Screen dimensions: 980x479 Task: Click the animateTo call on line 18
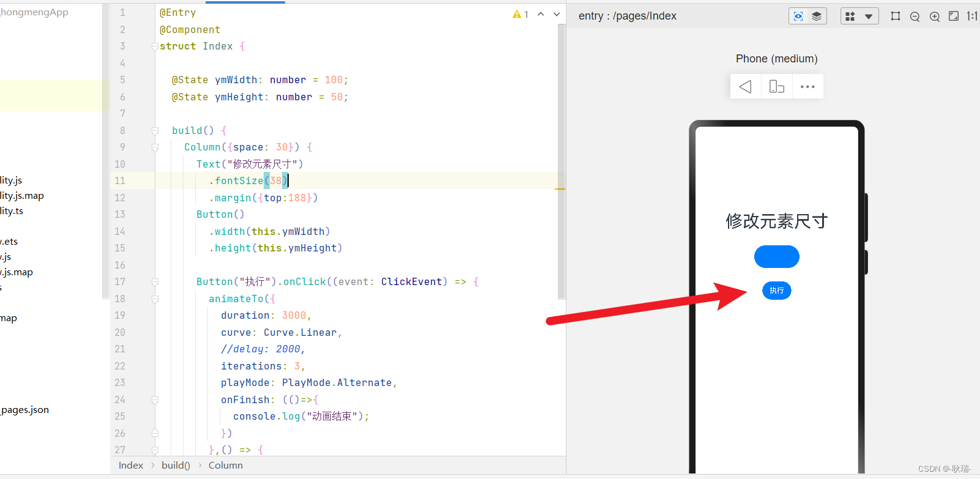coord(236,299)
